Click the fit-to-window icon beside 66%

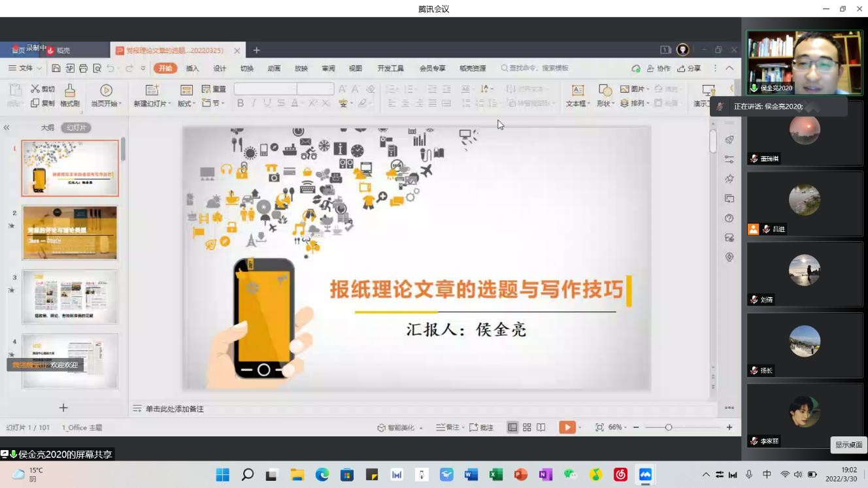point(599,427)
